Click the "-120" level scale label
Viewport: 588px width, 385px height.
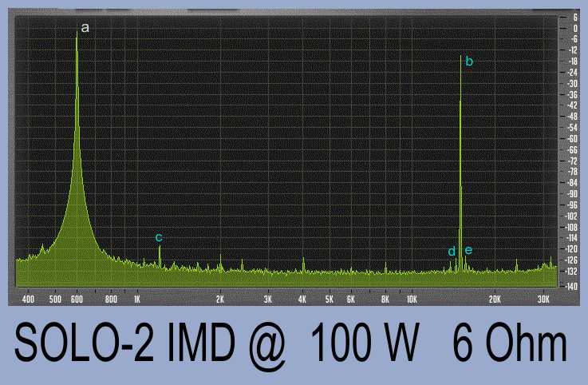572,249
